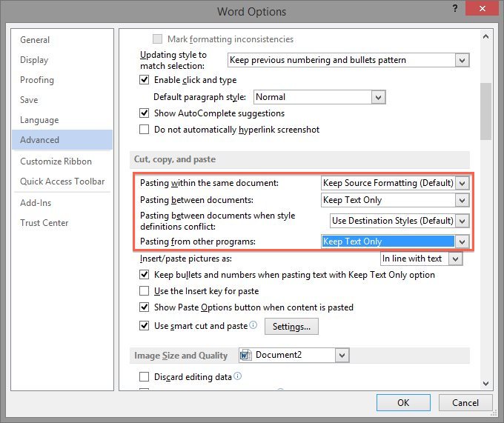Uncheck Keep bullets and numbers when pasting
Viewport: 504px width, 423px height.
coord(144,275)
